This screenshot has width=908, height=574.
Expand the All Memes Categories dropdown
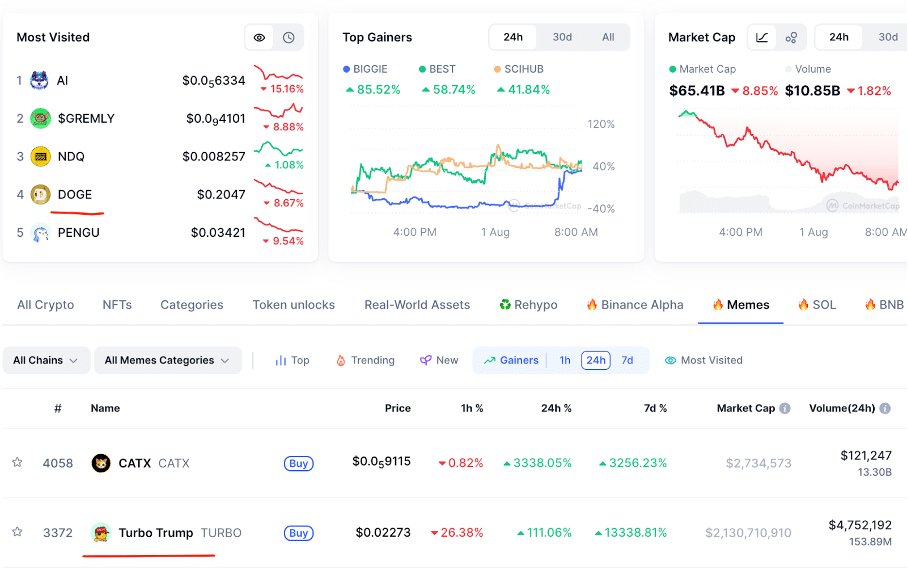167,360
